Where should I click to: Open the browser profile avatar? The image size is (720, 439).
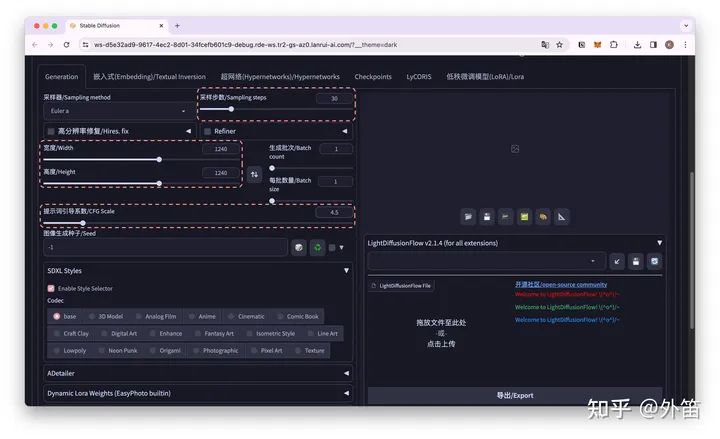click(669, 45)
